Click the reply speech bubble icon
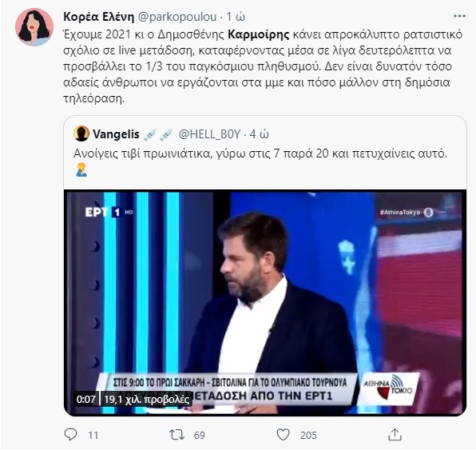Image resolution: width=476 pixels, height=450 pixels. [71, 435]
